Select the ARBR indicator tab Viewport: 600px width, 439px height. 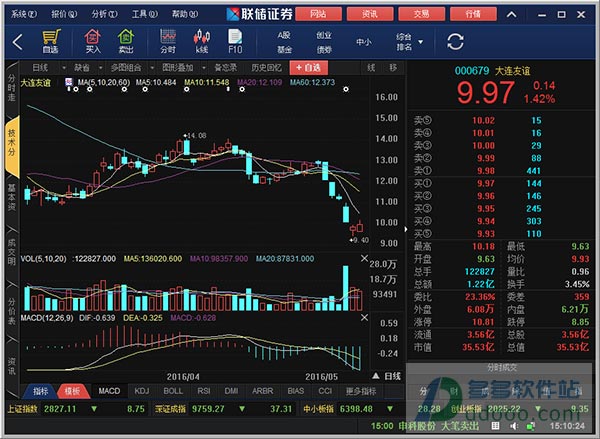(x=262, y=391)
